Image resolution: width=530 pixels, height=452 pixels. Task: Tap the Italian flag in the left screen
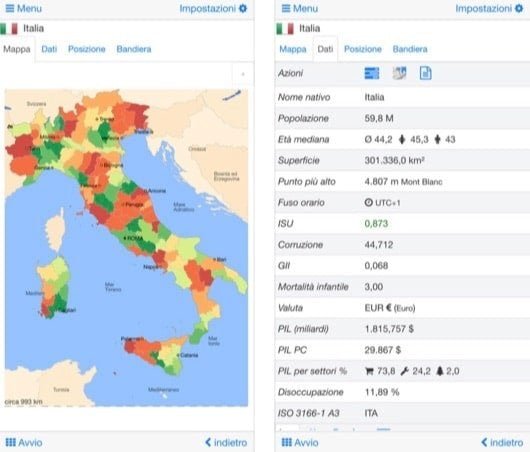pos(9,29)
